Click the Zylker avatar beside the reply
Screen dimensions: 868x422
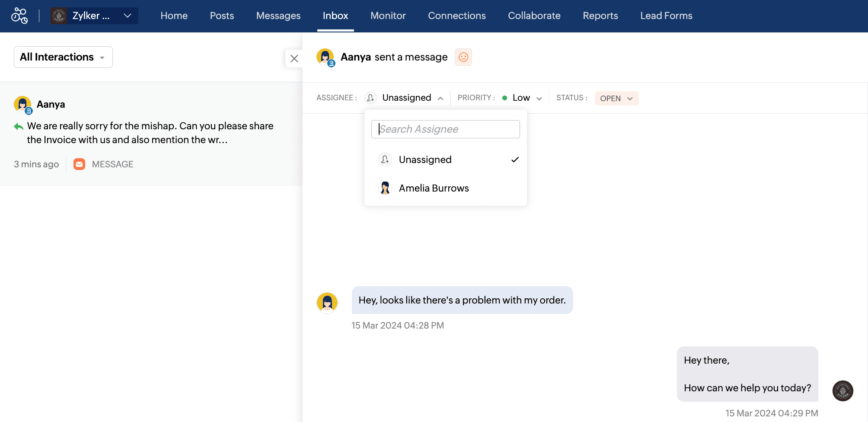[843, 391]
